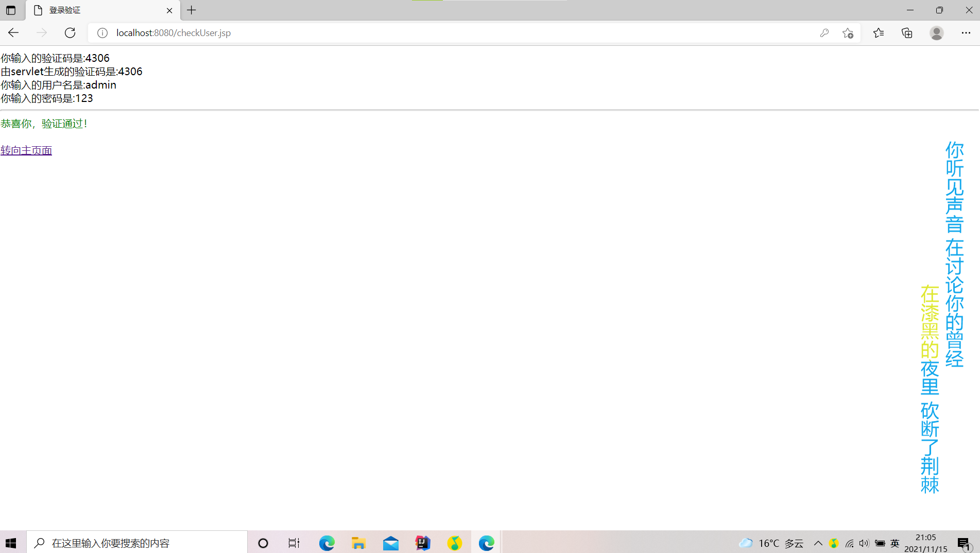Show hidden system tray icons
980x553 pixels.
tap(818, 543)
